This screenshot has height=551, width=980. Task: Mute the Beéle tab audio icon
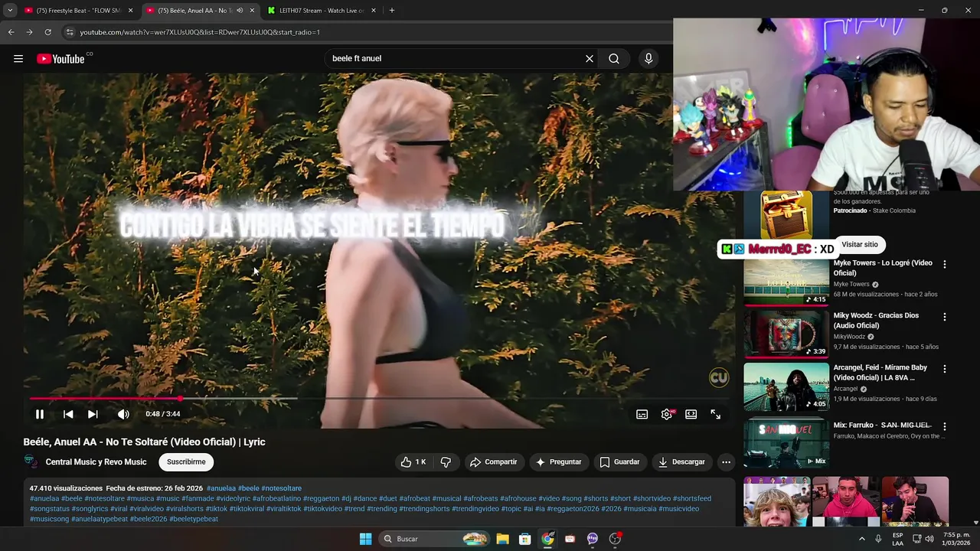(x=240, y=11)
